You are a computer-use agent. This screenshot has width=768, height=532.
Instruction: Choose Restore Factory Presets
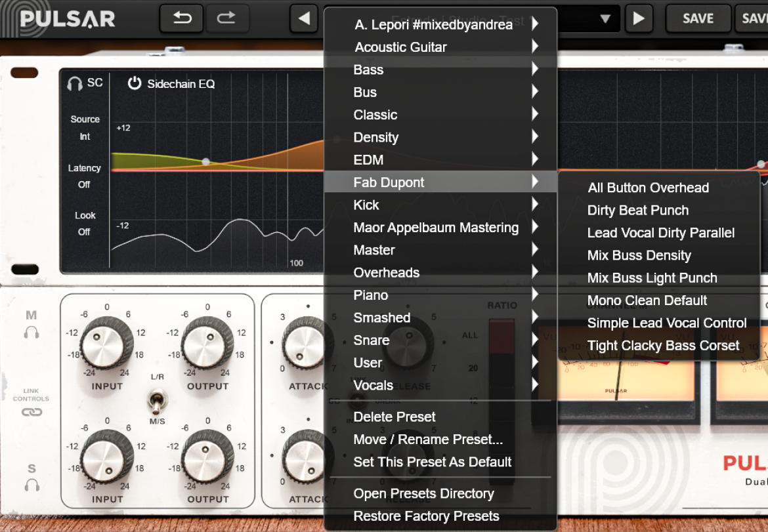point(440,516)
